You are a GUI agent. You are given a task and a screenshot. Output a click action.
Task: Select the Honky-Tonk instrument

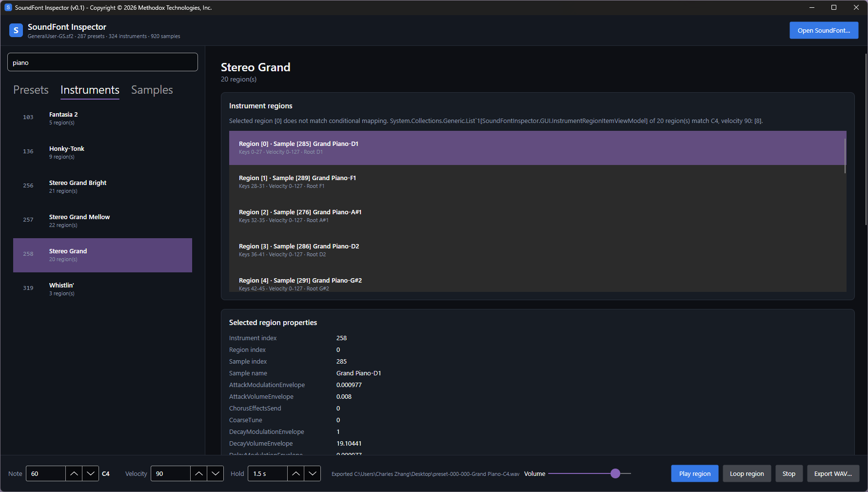102,153
